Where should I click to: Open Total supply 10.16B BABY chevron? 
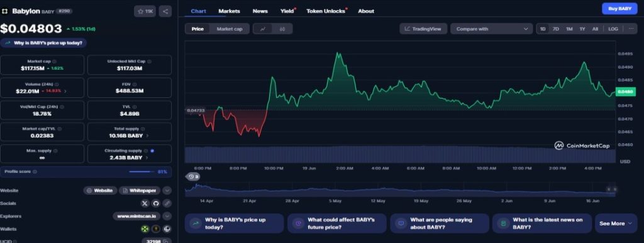pyautogui.click(x=147, y=135)
